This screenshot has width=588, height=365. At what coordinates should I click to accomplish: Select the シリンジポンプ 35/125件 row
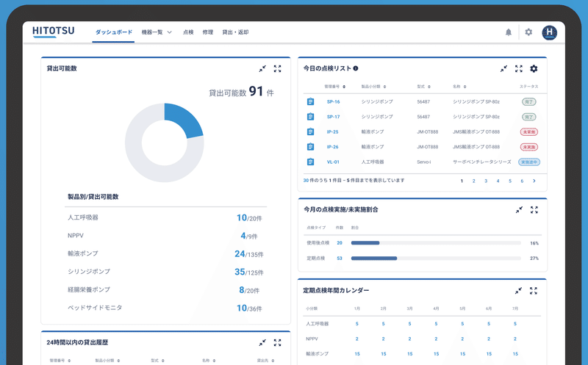[165, 272]
